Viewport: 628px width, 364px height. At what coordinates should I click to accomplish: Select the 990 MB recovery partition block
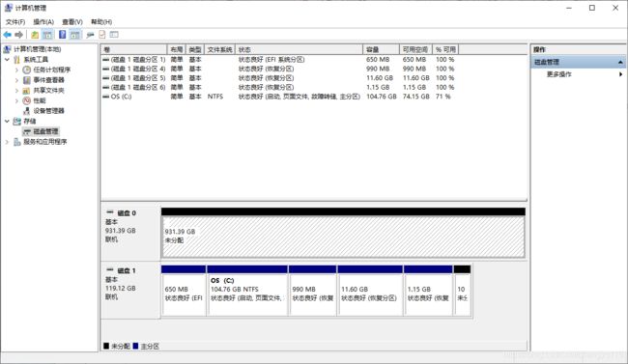312,294
